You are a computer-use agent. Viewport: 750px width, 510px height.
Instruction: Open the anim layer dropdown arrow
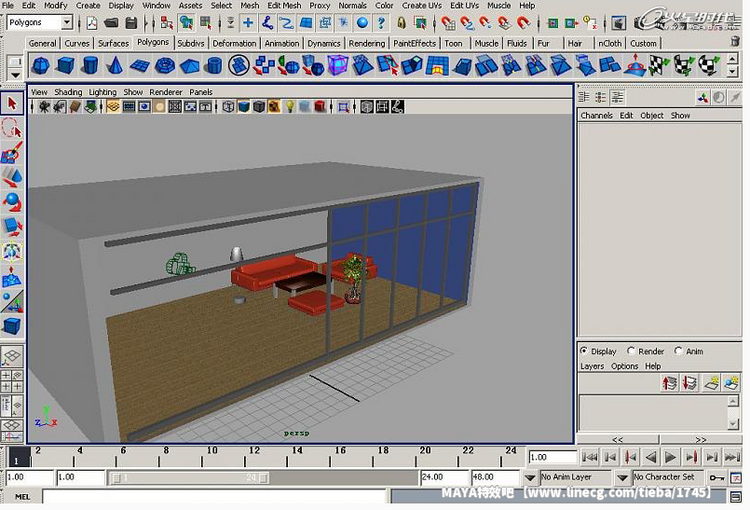529,477
